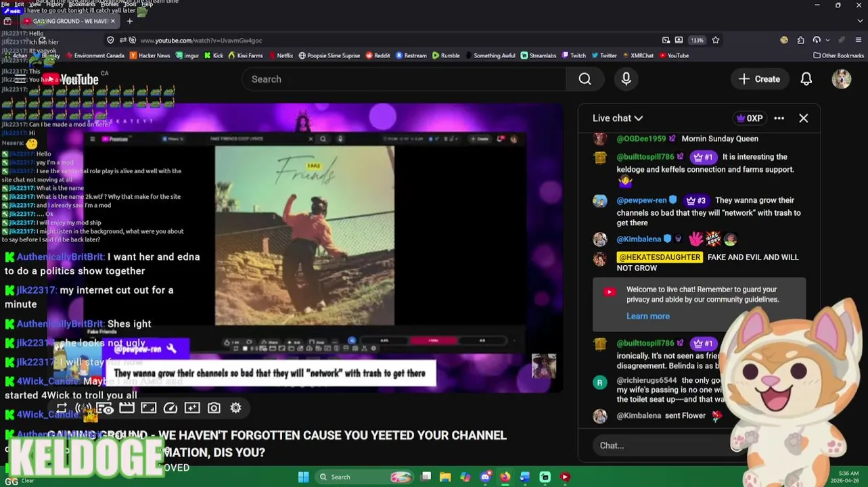Click the eye icon in video overlay toolbar
Viewport: 868px width, 487px height.
point(104,408)
